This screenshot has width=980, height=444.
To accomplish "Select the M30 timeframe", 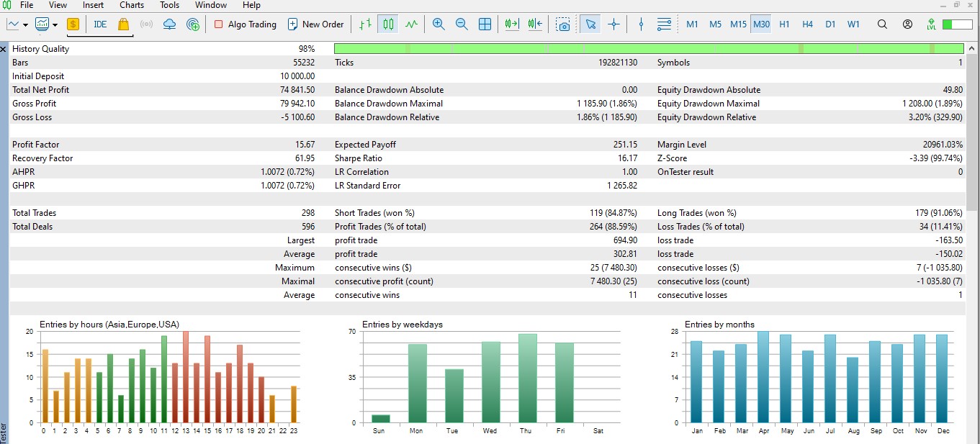I will (x=761, y=24).
